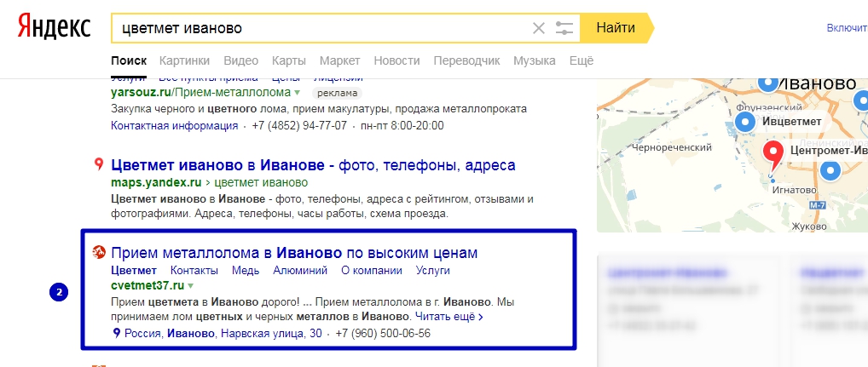Expand dropdown arrow next to cvetmet37.ru
This screenshot has height=367, width=868.
pyautogui.click(x=190, y=286)
